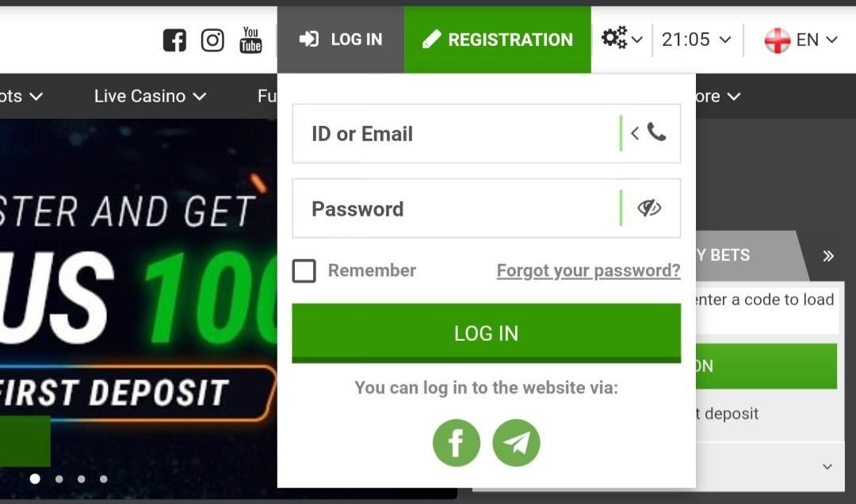856x504 pixels.
Task: Click the settings gears icon
Action: click(x=614, y=38)
